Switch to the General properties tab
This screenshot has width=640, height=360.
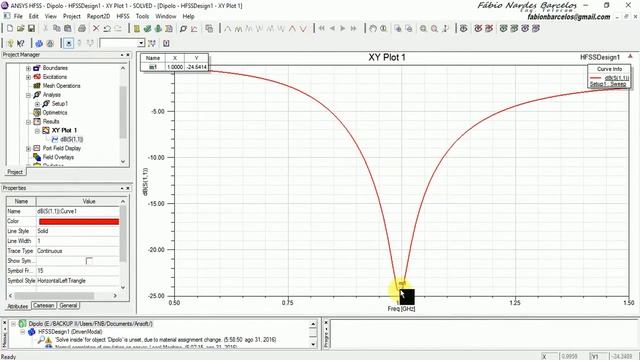click(x=68, y=305)
